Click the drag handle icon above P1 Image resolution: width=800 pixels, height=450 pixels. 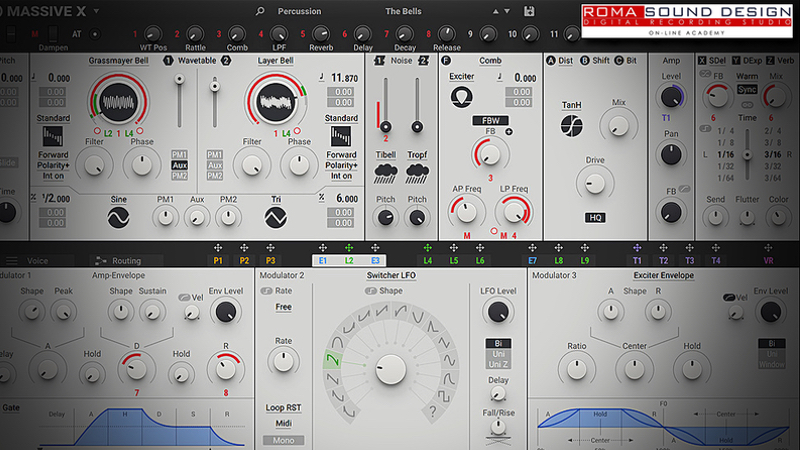click(x=218, y=248)
